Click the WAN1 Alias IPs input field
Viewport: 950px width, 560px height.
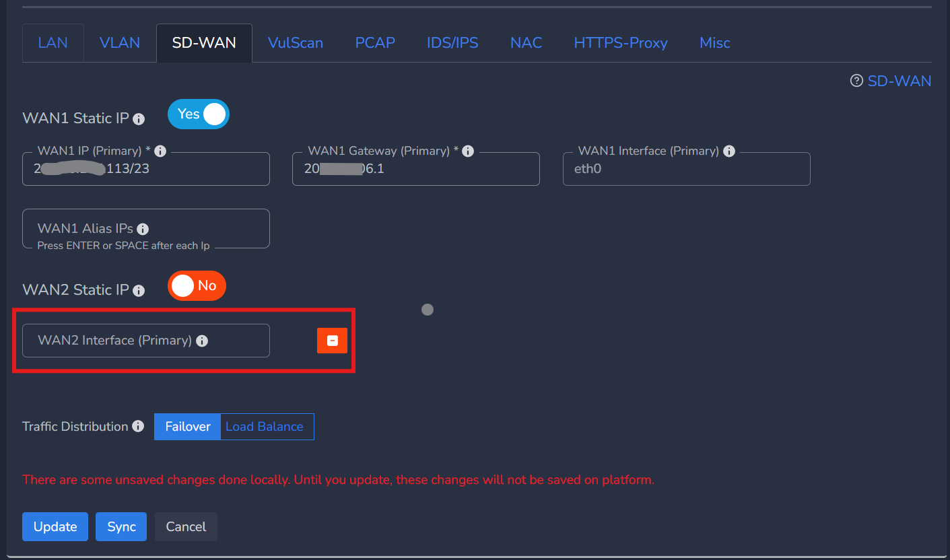coord(146,229)
